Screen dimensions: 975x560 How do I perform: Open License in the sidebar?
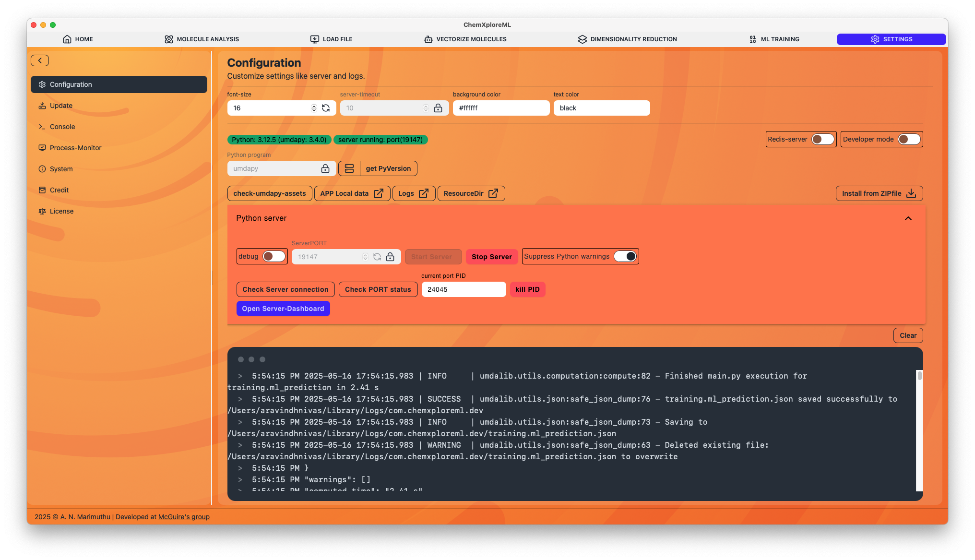pyautogui.click(x=119, y=211)
